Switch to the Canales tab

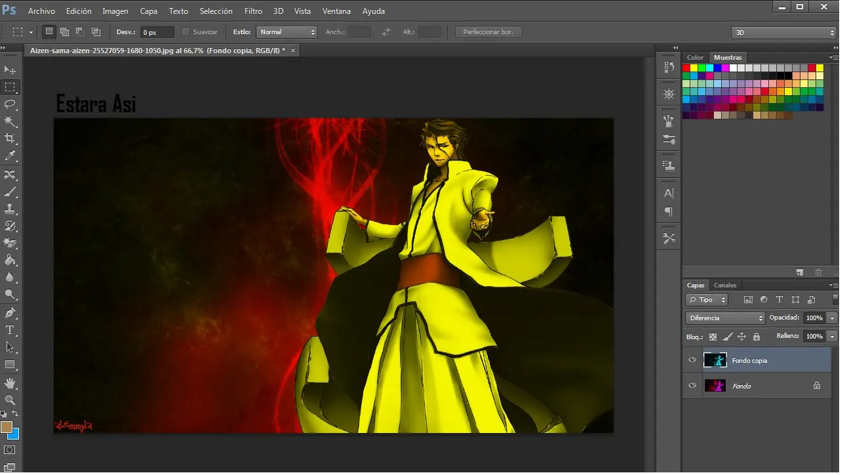click(725, 285)
